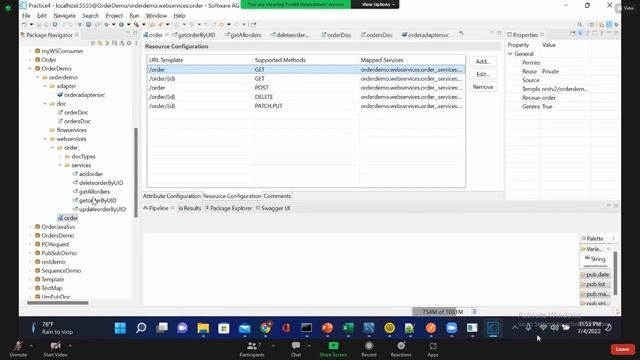The width and height of the screenshot is (640, 360).
Task: Open the volume control in system tray
Action: (x=554, y=327)
